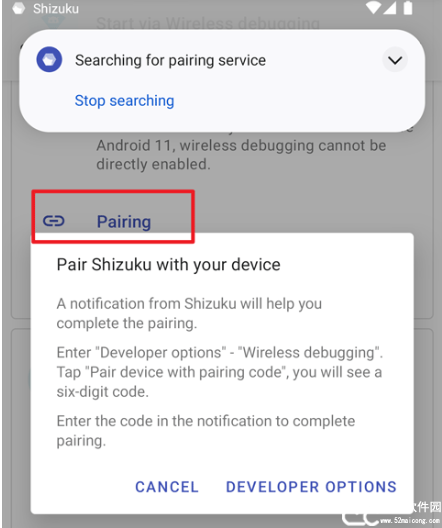
Task: Tap the cellular signal strength icon
Action: 389,8
